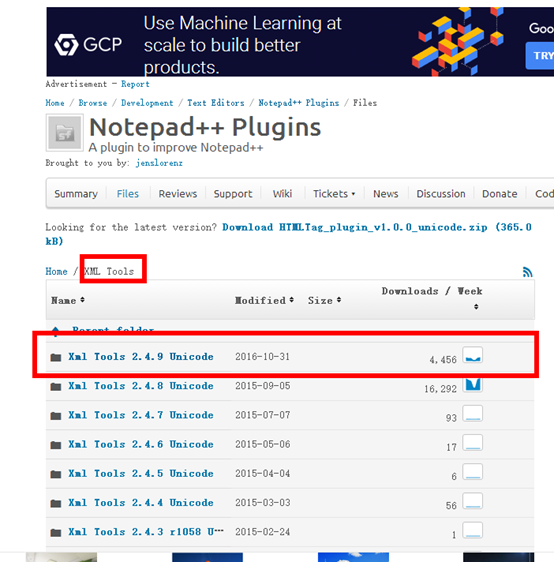The image size is (554, 562).
Task: Open download stats chart for 2.4.9 row
Action: tap(473, 355)
